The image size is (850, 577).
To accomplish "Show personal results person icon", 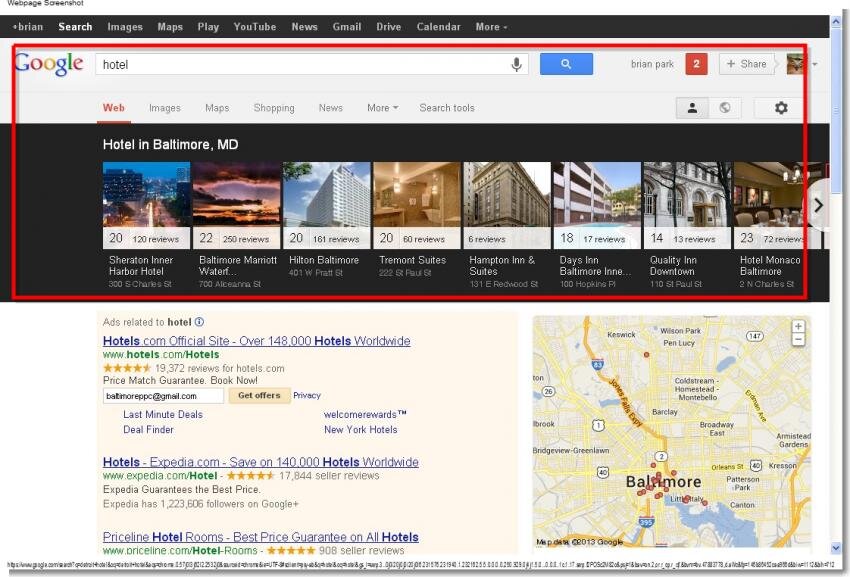I will (692, 108).
